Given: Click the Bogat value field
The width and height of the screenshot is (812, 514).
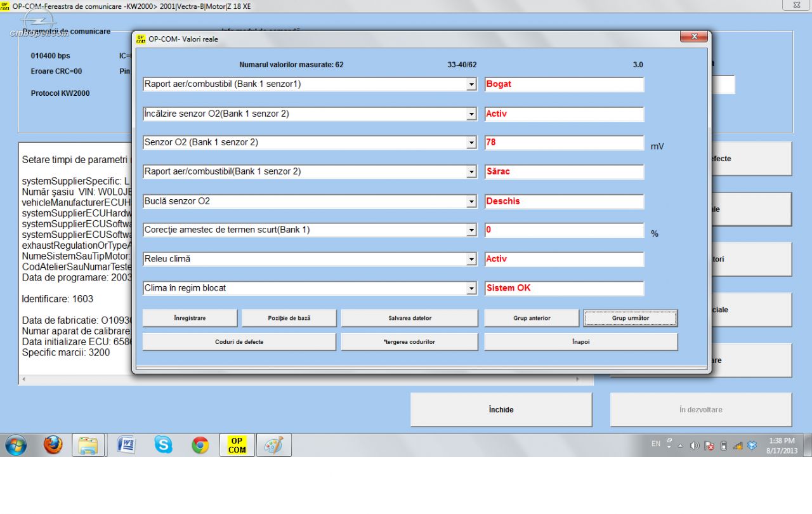Looking at the screenshot, I should 564,84.
